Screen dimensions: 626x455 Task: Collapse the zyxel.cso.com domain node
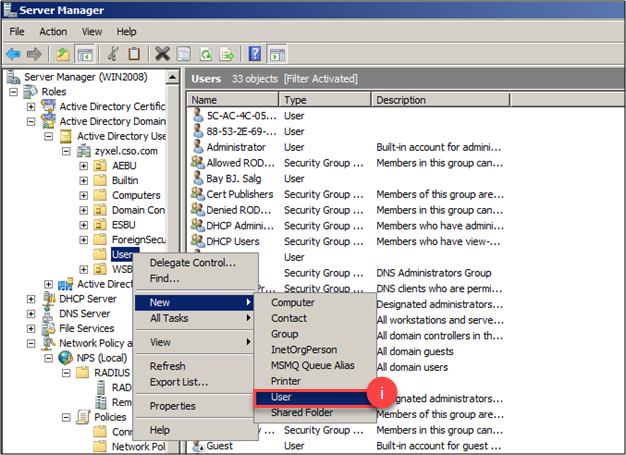pyautogui.click(x=66, y=151)
